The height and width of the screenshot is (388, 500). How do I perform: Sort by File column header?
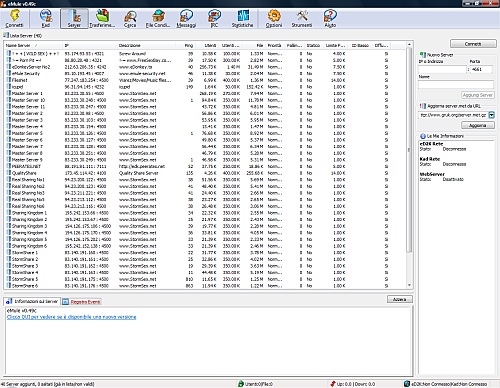253,45
